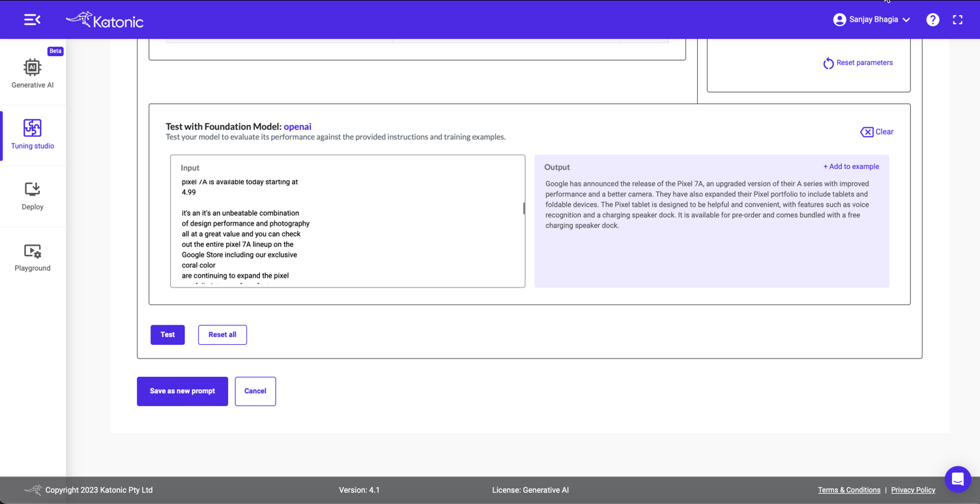Open the Playground play-gear icon

click(32, 251)
